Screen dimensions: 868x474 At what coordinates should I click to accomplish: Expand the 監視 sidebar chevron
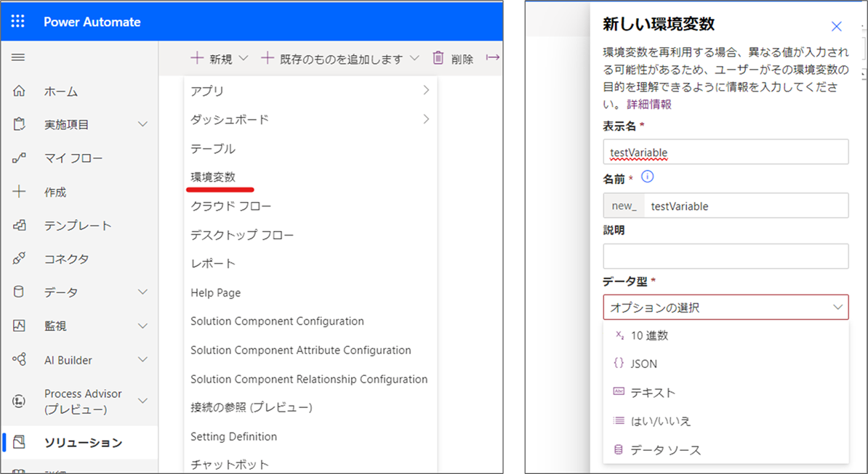coord(142,326)
